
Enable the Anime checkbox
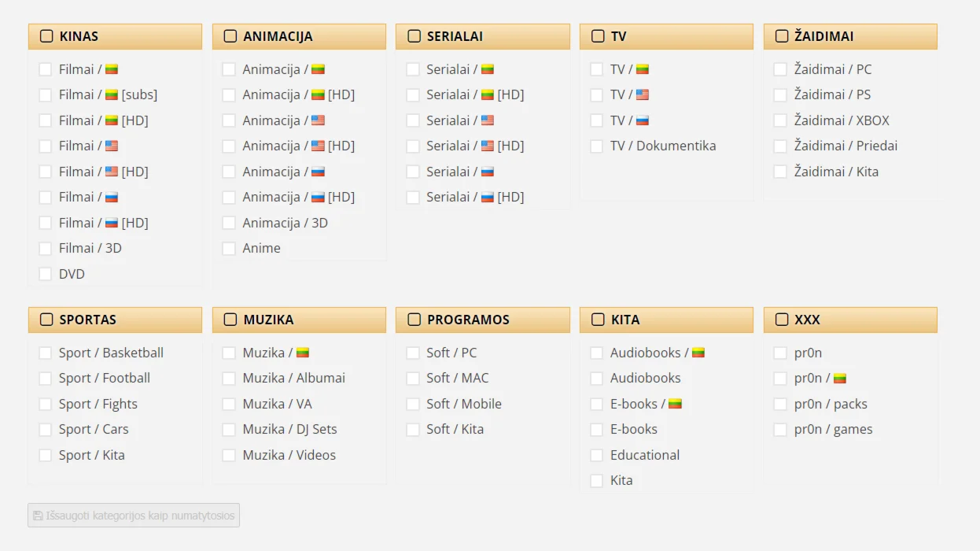tap(229, 249)
